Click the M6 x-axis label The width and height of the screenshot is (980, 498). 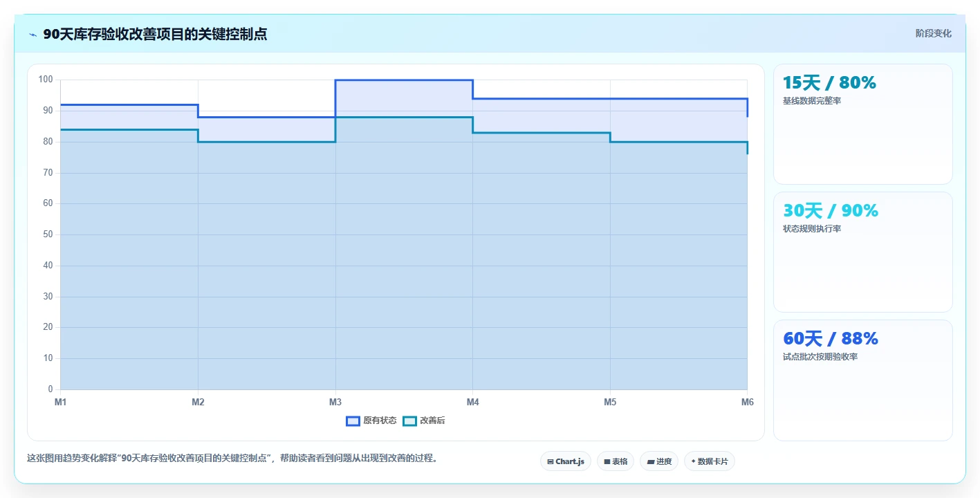pyautogui.click(x=747, y=402)
